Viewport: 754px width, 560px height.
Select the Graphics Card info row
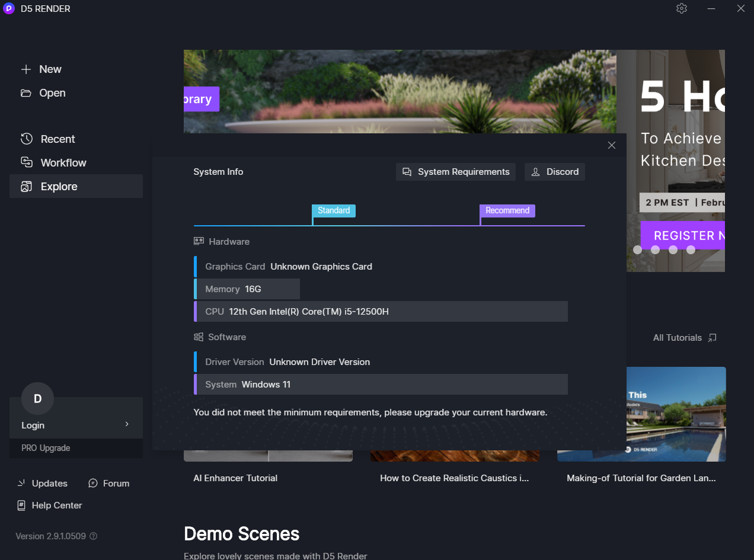tap(381, 267)
